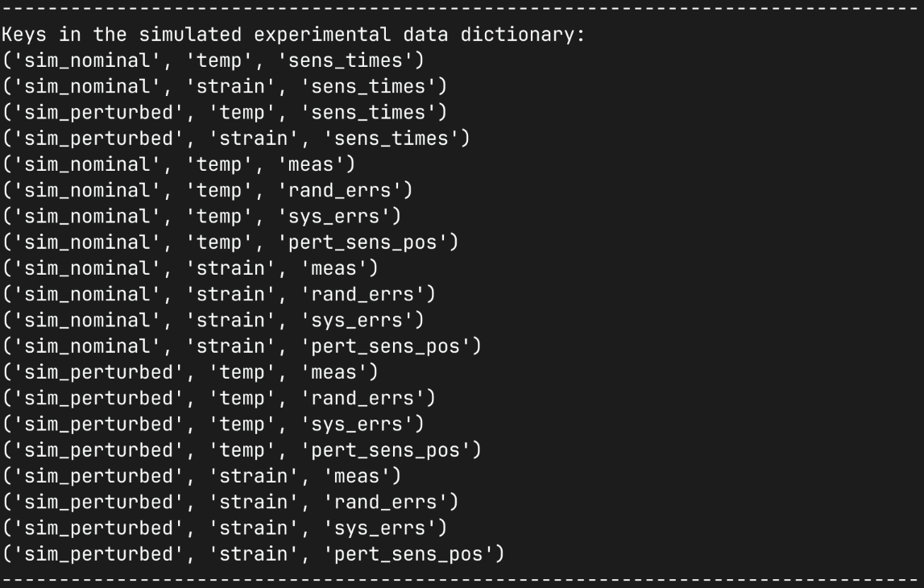Select the sim_nominal strain pert_sens_pos key line
Screen dimensions: 924x588
[241, 346]
